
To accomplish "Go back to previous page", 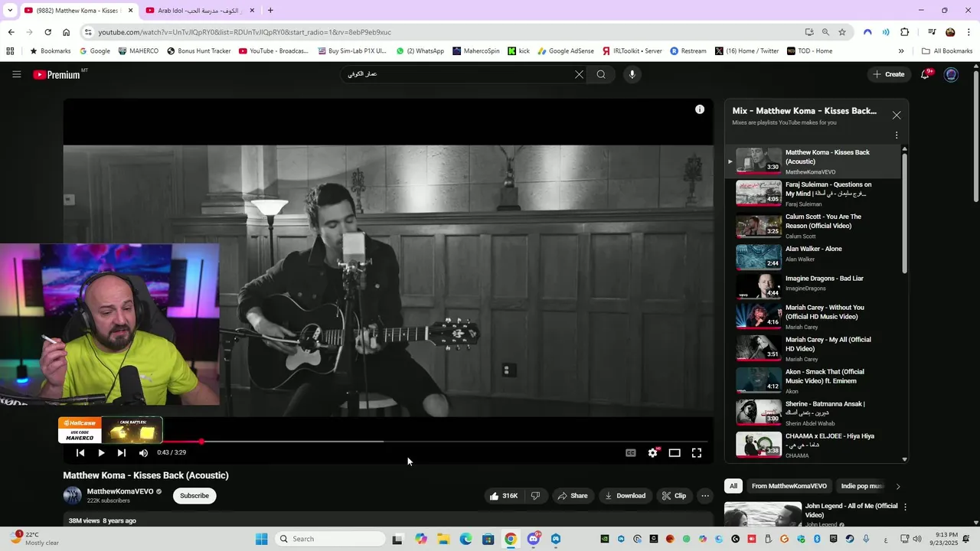I will pos(11,32).
